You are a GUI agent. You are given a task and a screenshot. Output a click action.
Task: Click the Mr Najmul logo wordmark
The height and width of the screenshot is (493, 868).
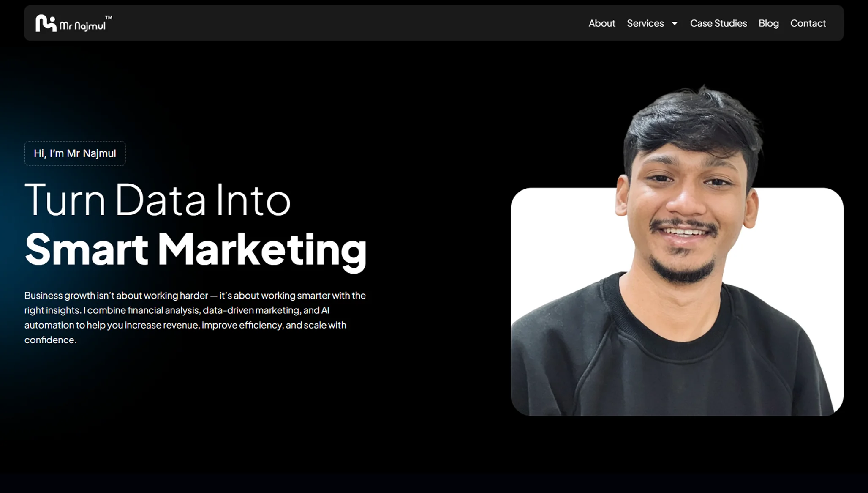point(82,26)
